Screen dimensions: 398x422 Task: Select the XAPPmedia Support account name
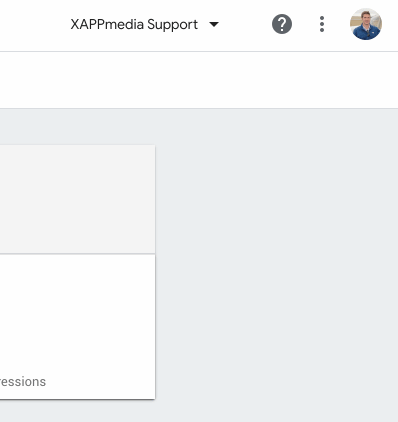click(134, 25)
